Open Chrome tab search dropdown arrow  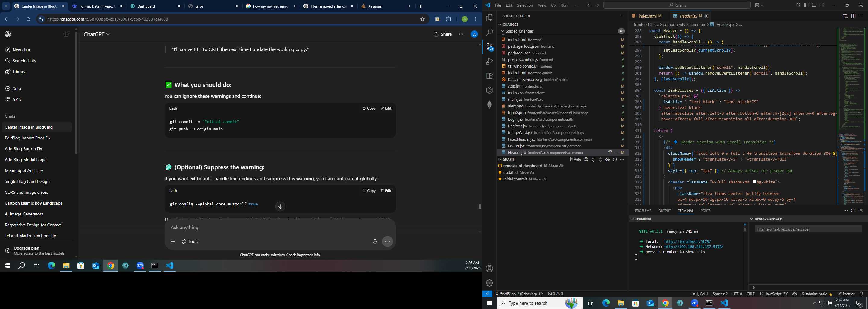point(6,6)
